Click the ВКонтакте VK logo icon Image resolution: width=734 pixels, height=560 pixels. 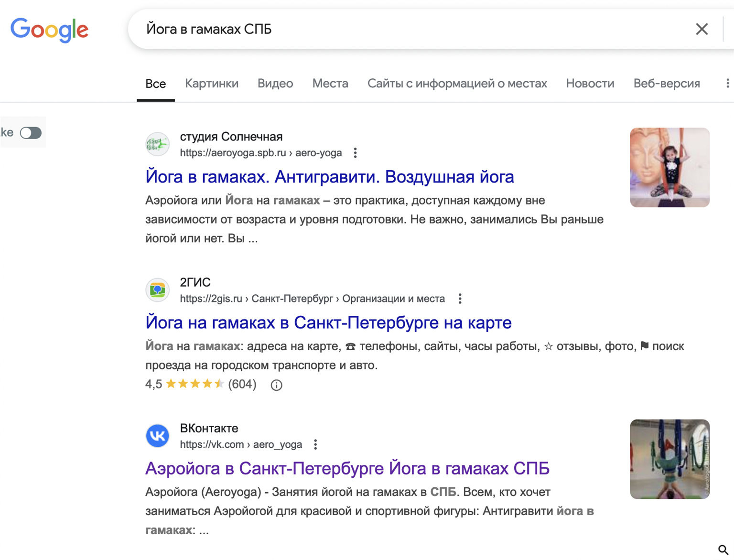point(158,436)
